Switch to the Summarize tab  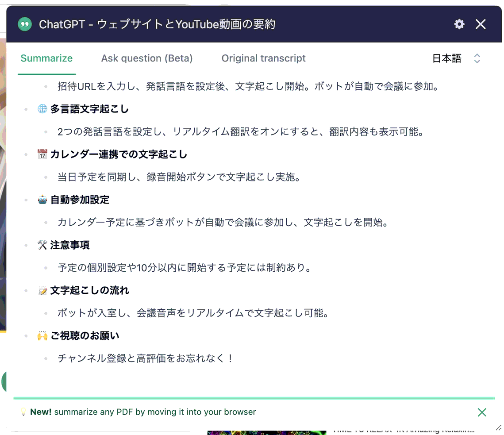[x=46, y=58]
